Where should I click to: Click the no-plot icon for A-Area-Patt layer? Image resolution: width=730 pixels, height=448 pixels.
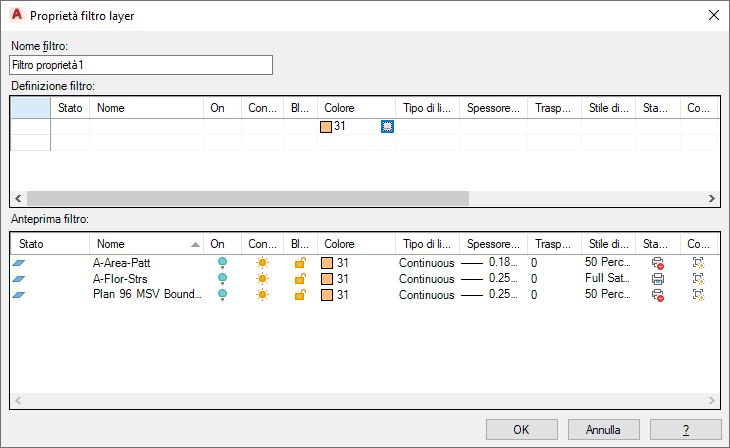pyautogui.click(x=657, y=263)
